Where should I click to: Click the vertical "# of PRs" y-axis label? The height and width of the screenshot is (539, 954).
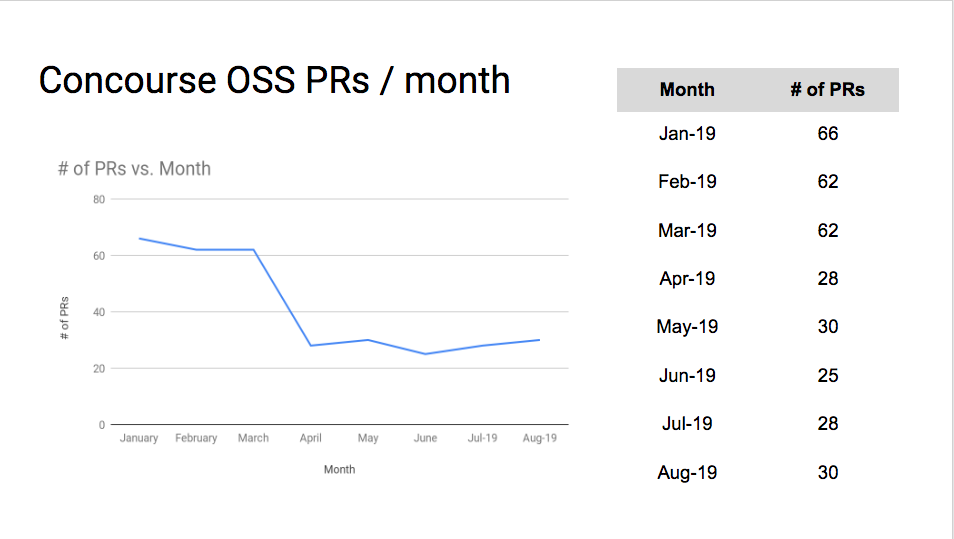click(65, 317)
